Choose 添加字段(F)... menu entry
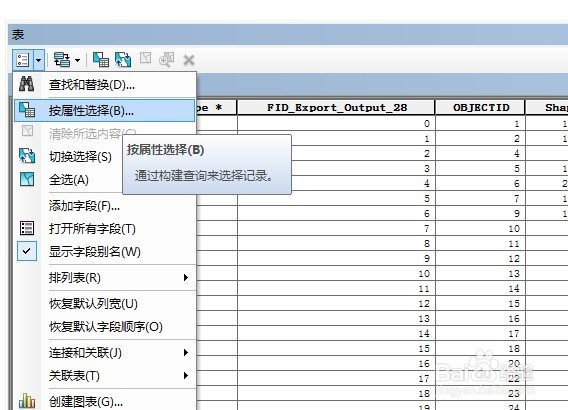The image size is (568, 410). click(x=105, y=206)
